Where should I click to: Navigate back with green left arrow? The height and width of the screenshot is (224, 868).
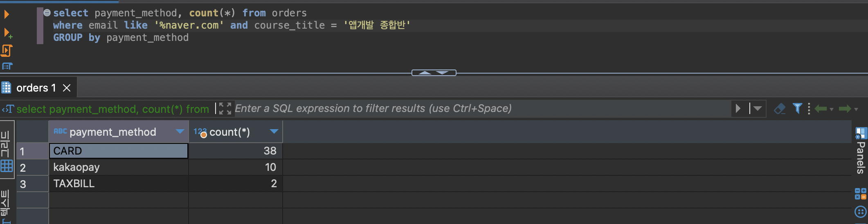coord(821,109)
